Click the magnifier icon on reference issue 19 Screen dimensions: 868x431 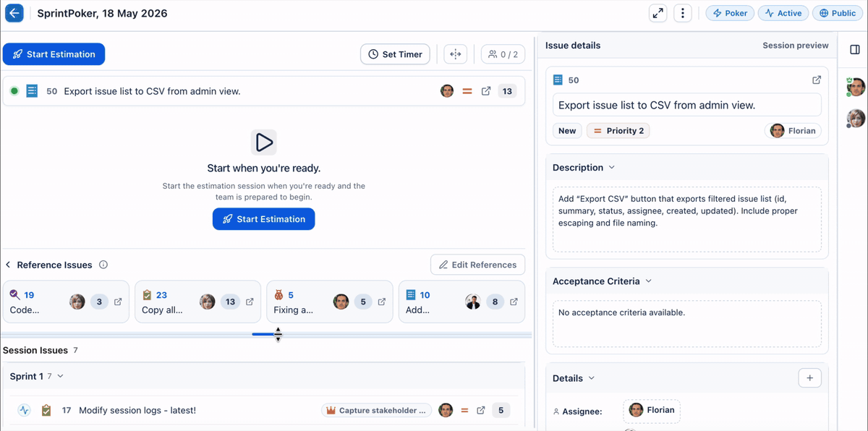point(14,294)
